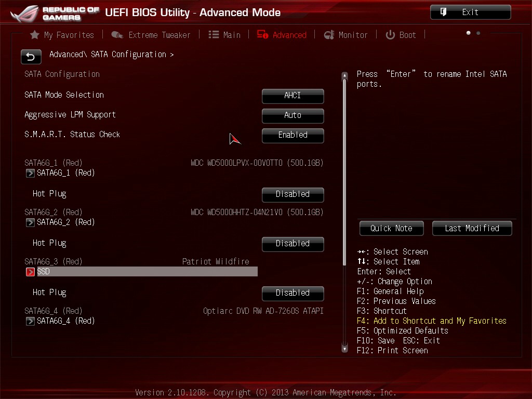The image size is (532, 399).
Task: Click the Patriot Wildfire drive text
Action: pos(216,262)
